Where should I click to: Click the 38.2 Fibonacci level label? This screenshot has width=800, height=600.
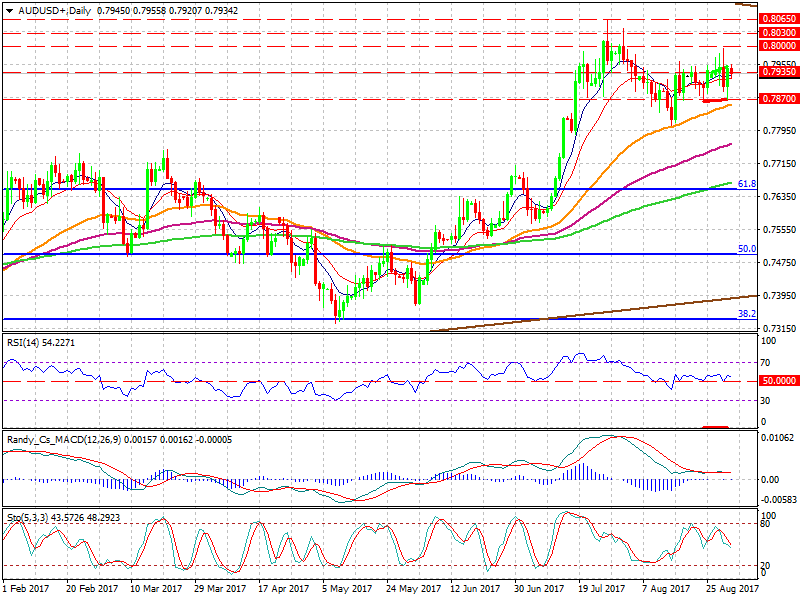(746, 314)
